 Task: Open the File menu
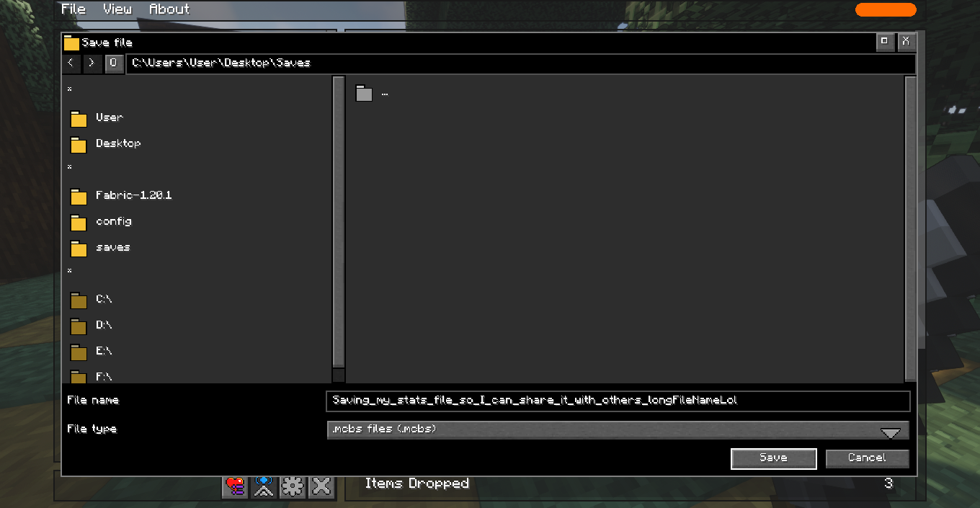coord(73,9)
